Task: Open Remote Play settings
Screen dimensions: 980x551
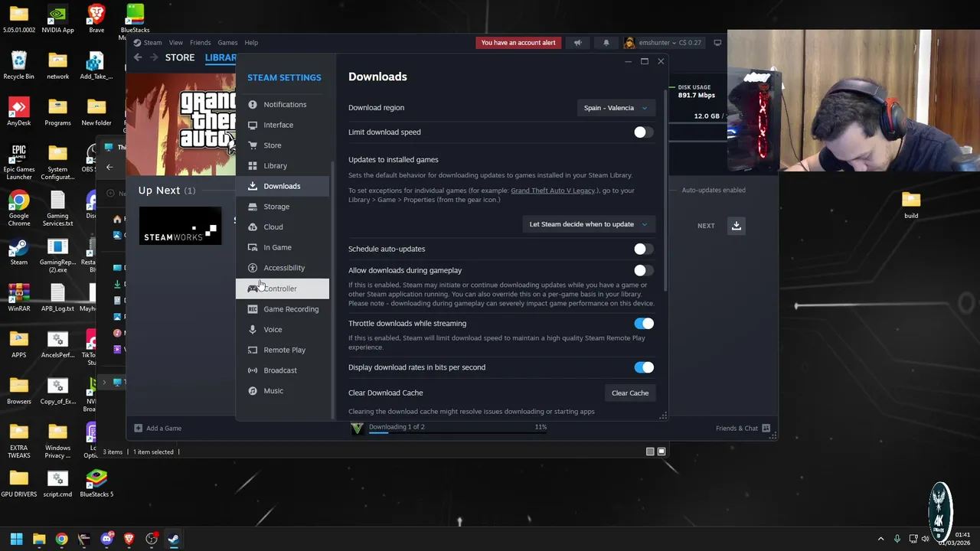Action: click(x=284, y=350)
